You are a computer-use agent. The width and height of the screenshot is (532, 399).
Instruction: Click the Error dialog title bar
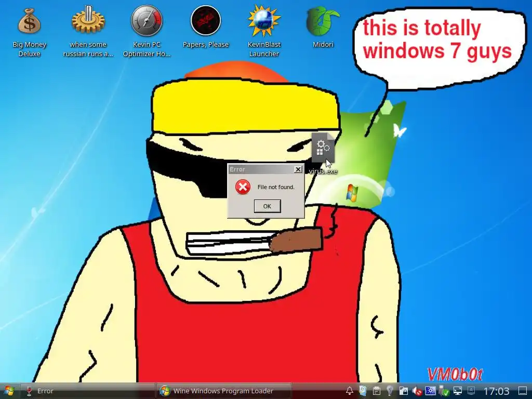(x=261, y=169)
